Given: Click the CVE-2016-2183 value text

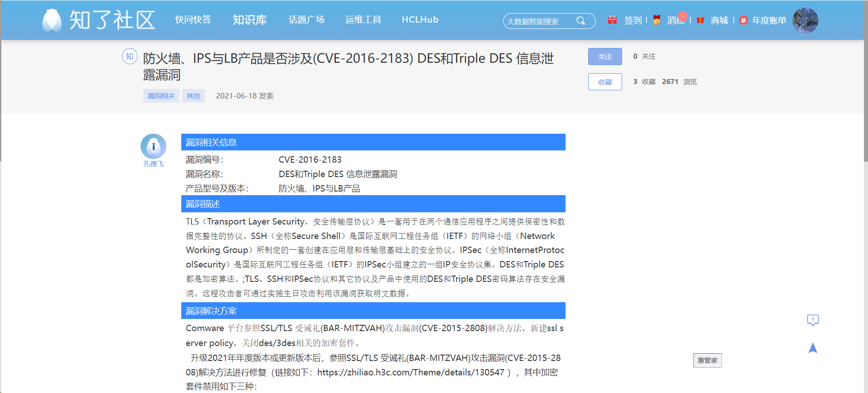Looking at the screenshot, I should pos(310,160).
